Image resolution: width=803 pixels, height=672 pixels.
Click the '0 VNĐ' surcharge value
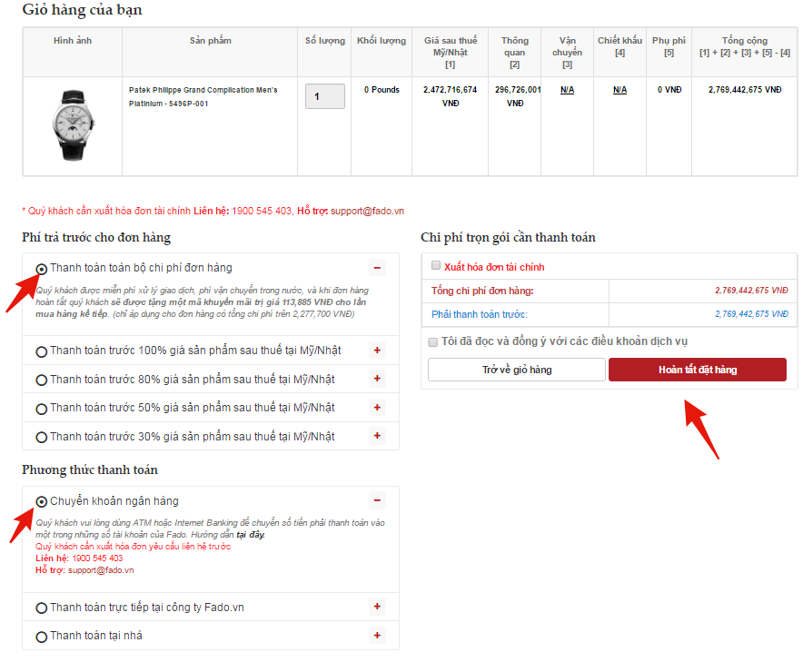(x=669, y=90)
